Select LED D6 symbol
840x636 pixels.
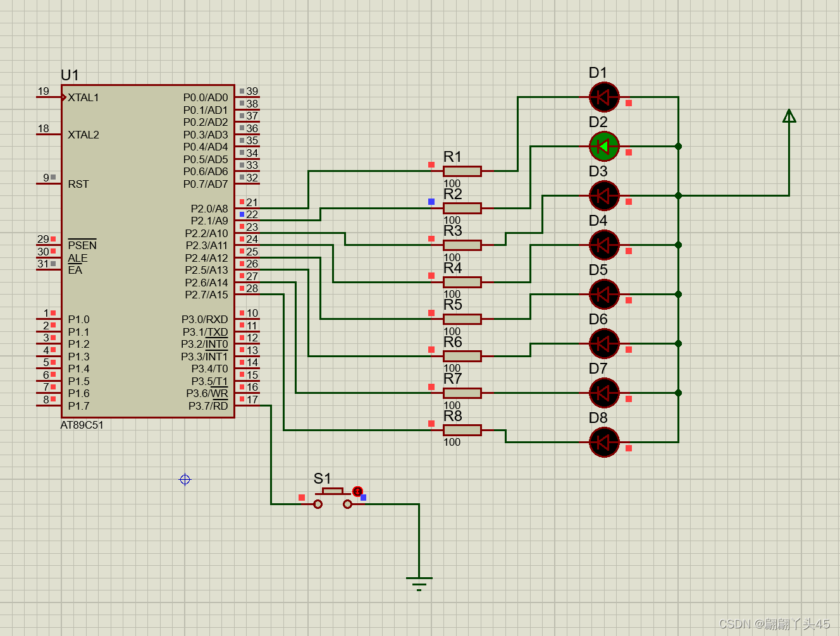[x=604, y=344]
